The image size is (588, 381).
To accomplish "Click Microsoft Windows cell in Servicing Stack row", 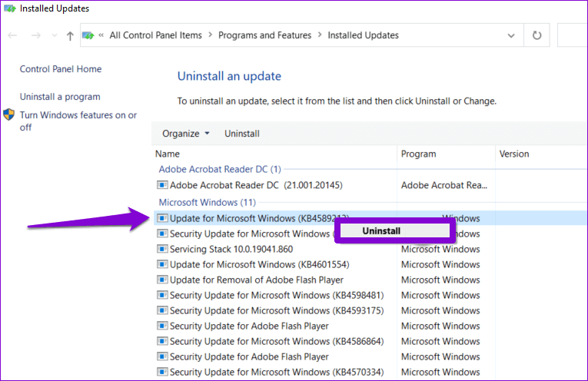I will pos(440,249).
